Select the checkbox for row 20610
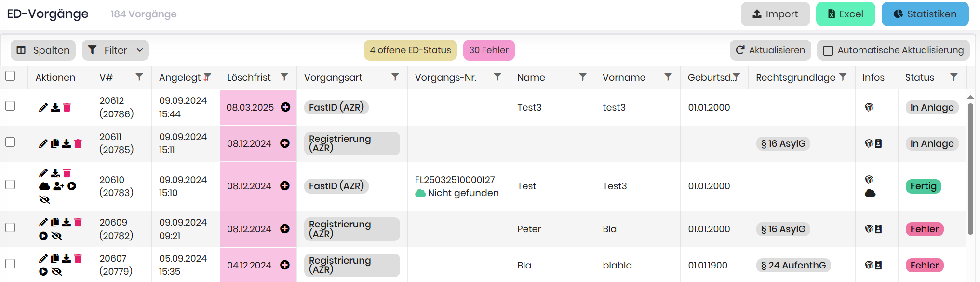 pos(10,184)
